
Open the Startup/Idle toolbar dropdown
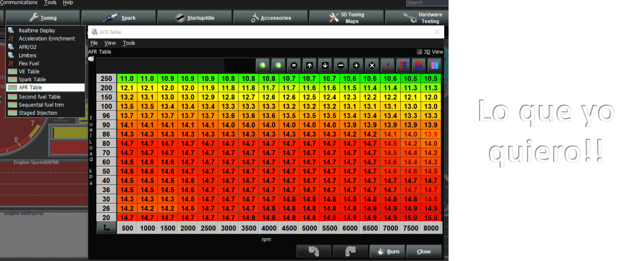pos(195,18)
